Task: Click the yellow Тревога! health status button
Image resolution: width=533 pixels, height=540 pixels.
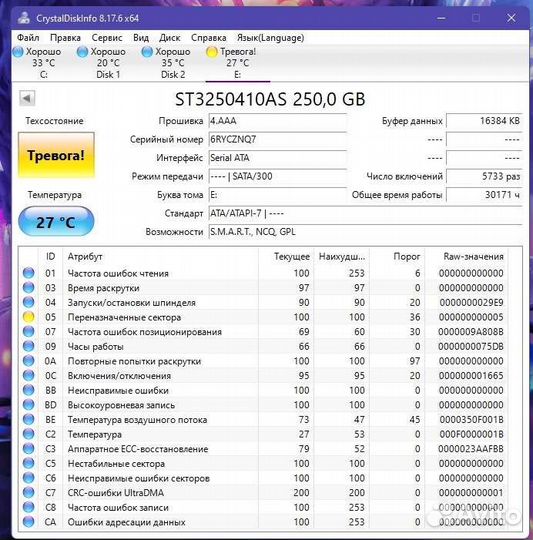Action: coord(56,155)
